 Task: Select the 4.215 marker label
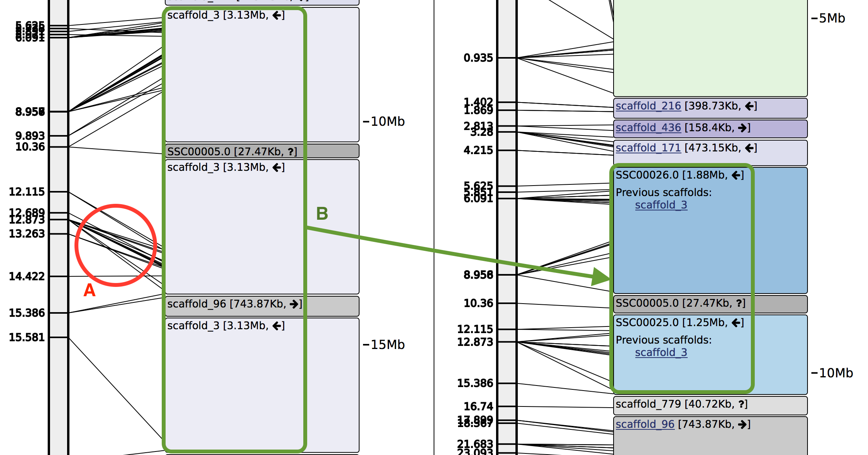[478, 150]
